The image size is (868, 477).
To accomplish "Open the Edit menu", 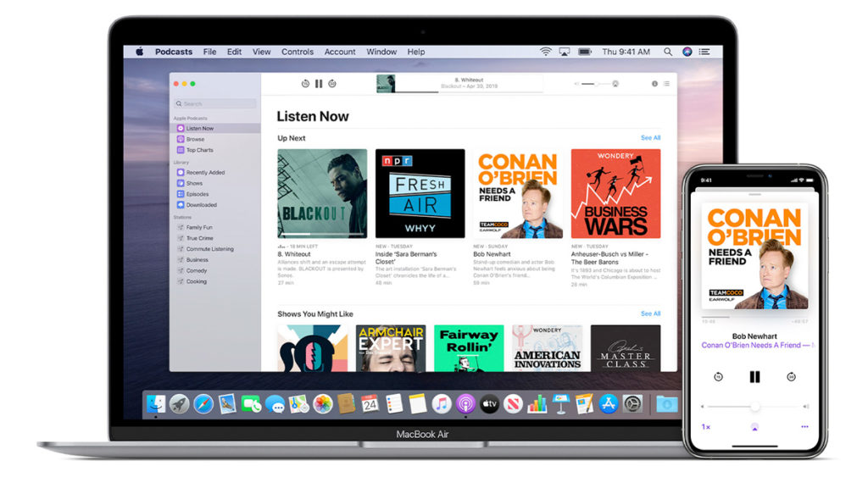I will point(234,52).
